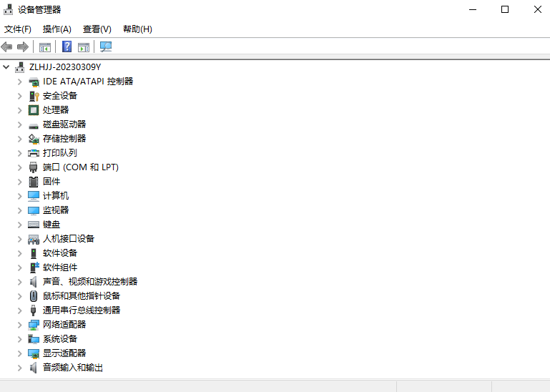Select the 系统设备 label
Image resolution: width=550 pixels, height=392 pixels.
[60, 339]
